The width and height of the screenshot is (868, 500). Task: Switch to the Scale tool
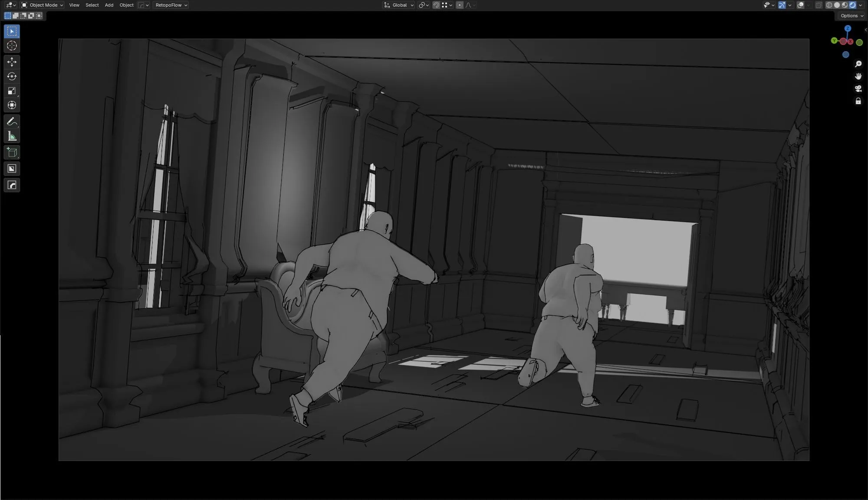click(x=12, y=91)
